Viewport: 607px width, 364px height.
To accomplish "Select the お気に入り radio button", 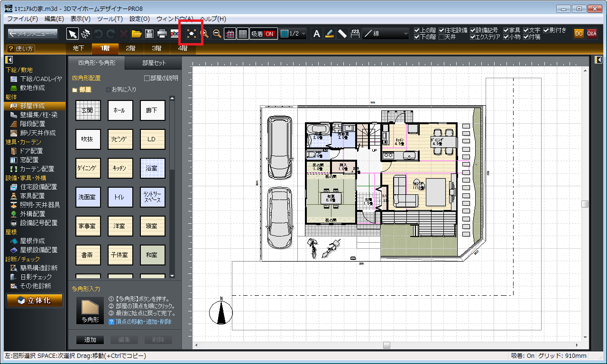I will (x=109, y=89).
